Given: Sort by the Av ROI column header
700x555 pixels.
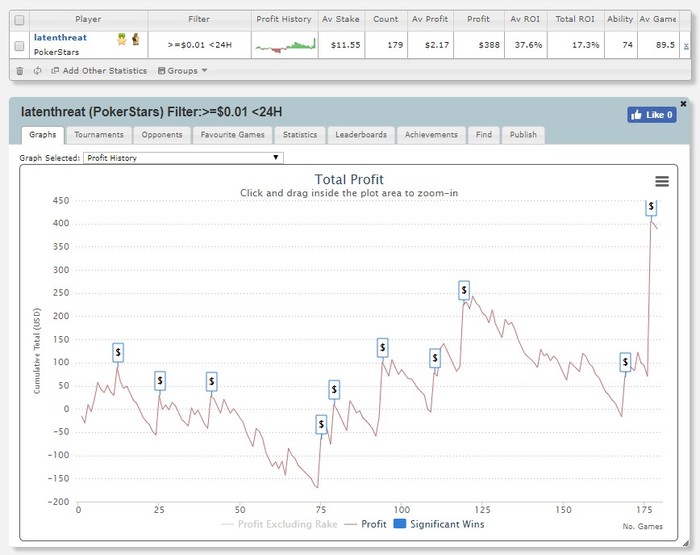Looking at the screenshot, I should point(525,19).
